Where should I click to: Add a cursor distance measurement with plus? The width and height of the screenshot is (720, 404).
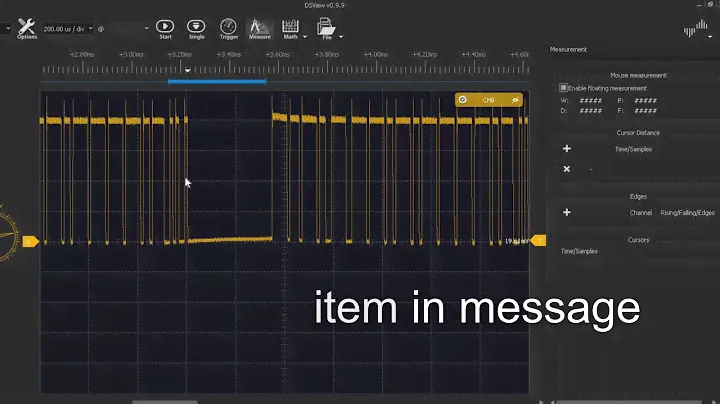tap(567, 148)
